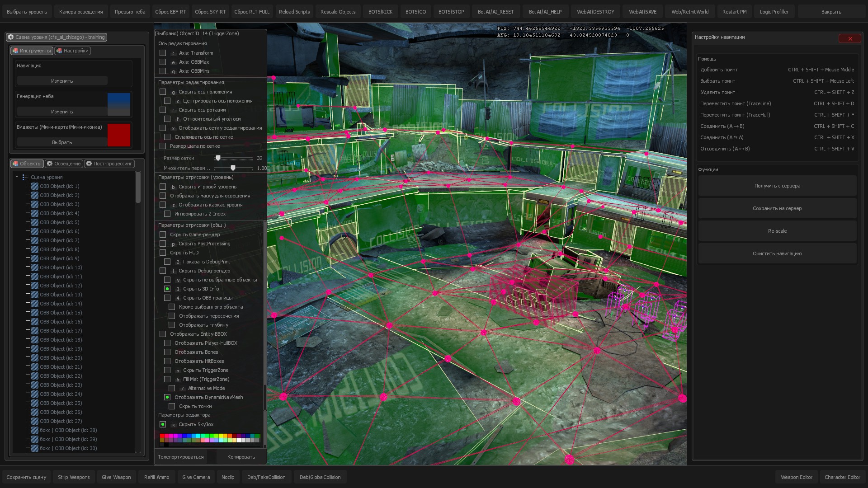Click OBB Object id 5 icon
868x488 pixels.
click(35, 222)
